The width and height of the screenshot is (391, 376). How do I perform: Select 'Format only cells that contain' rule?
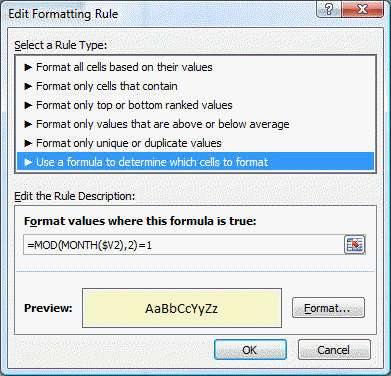tap(196, 86)
